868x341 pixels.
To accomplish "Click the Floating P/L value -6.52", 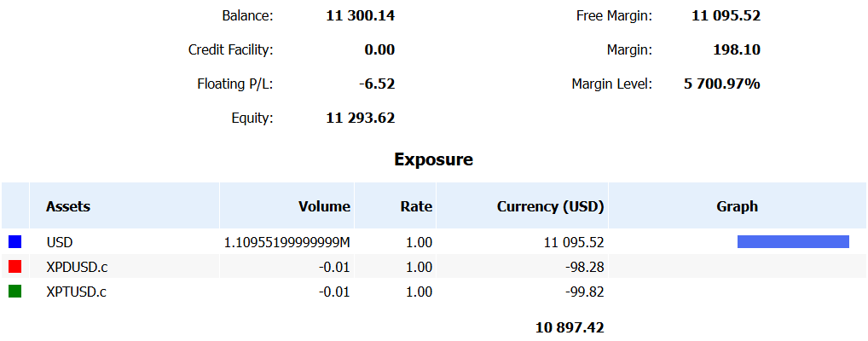I will pyautogui.click(x=377, y=84).
